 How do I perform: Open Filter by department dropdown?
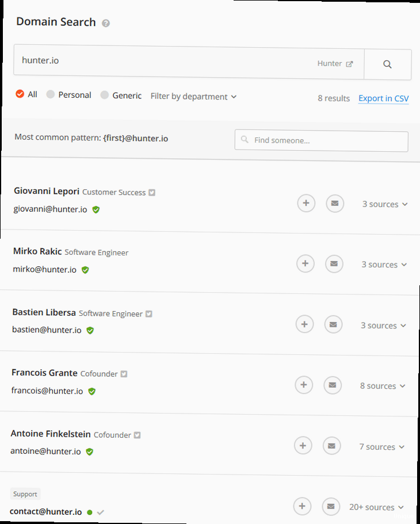pos(193,97)
